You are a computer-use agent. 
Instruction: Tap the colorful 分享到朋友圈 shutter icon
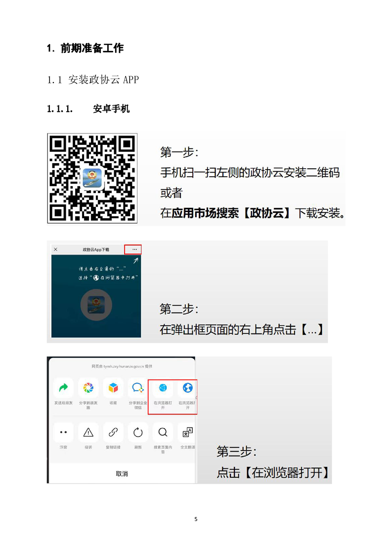click(88, 388)
